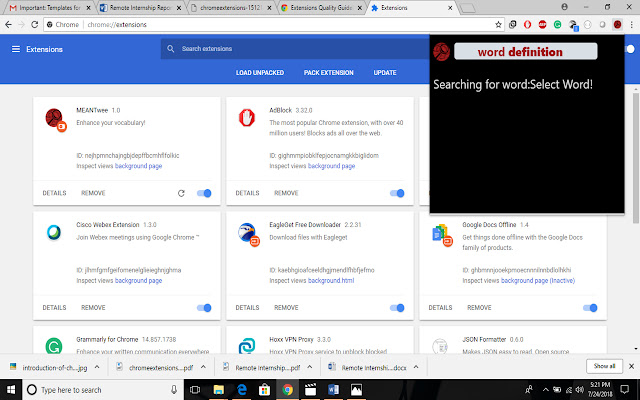The image size is (640, 400).
Task: Show hidden system tray icons
Action: click(x=545, y=390)
